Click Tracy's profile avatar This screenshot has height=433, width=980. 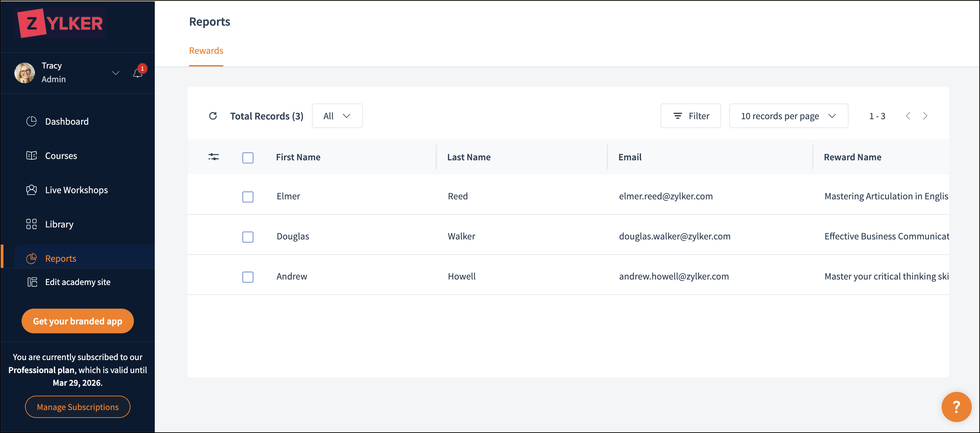(x=25, y=73)
